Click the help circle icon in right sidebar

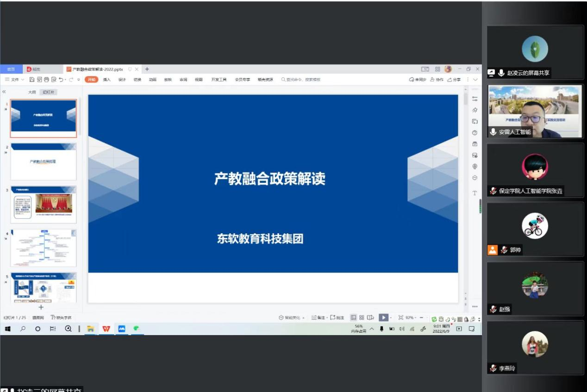pos(475,133)
